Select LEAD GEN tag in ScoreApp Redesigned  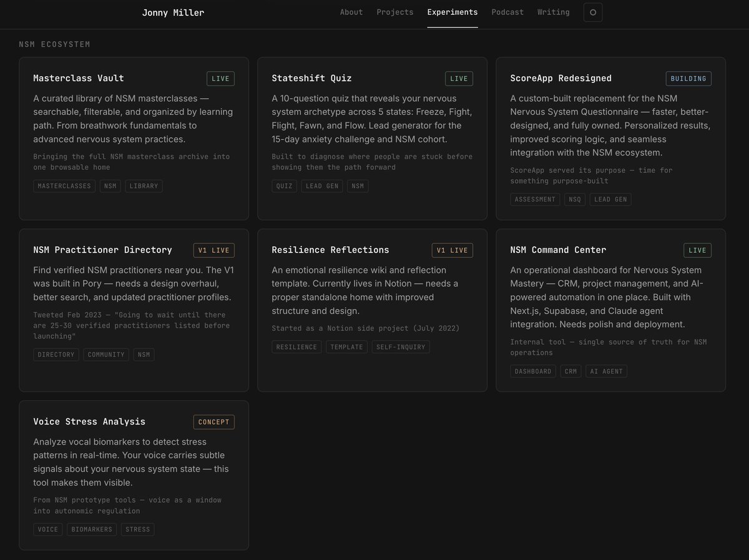tap(610, 199)
